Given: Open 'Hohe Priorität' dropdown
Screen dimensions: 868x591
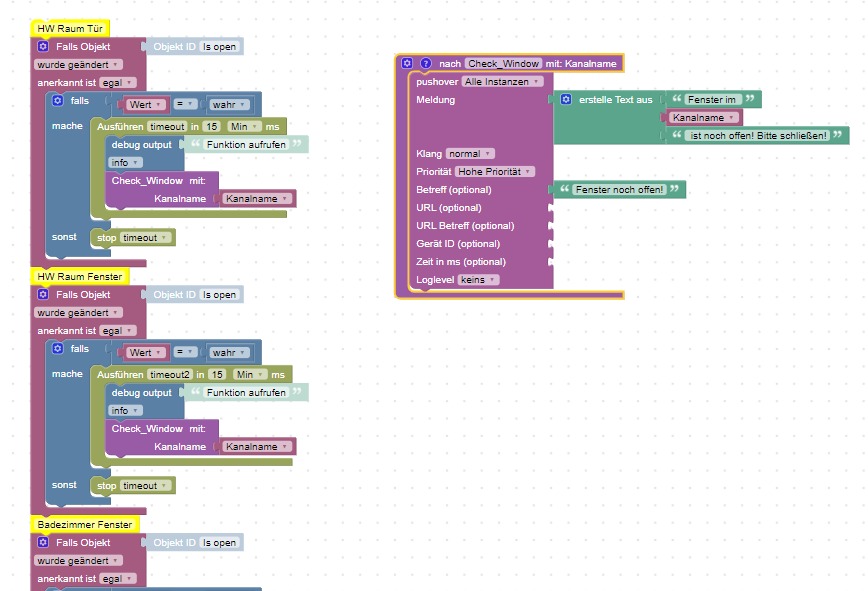Looking at the screenshot, I should [495, 172].
